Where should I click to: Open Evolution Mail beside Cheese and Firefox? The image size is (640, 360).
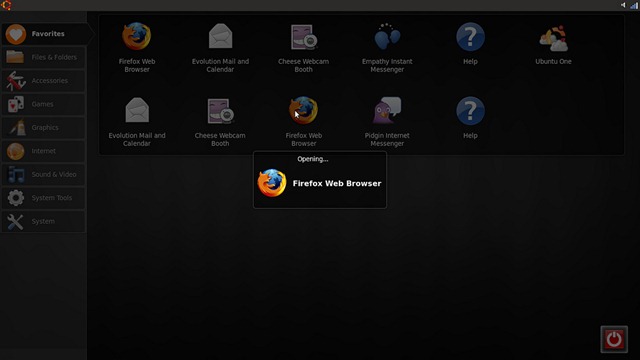click(220, 47)
